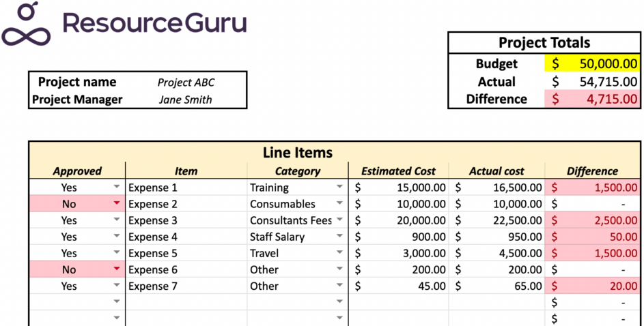Open Approved dropdown for Expense 6
The height and width of the screenshot is (326, 644).
(x=117, y=269)
